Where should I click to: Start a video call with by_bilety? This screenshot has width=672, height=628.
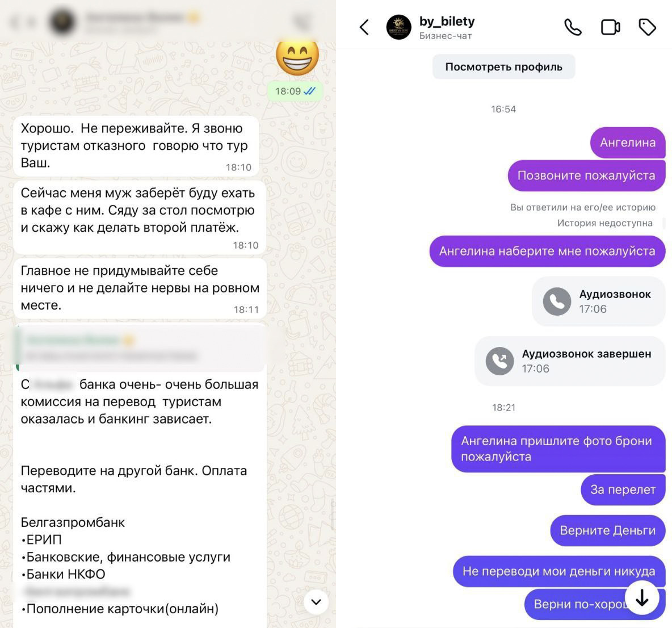[x=610, y=27]
